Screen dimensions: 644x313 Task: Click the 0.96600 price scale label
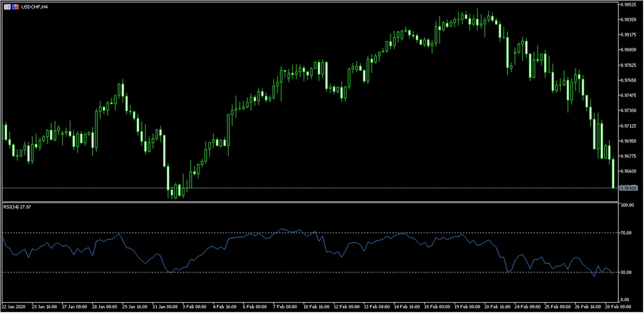(x=628, y=171)
